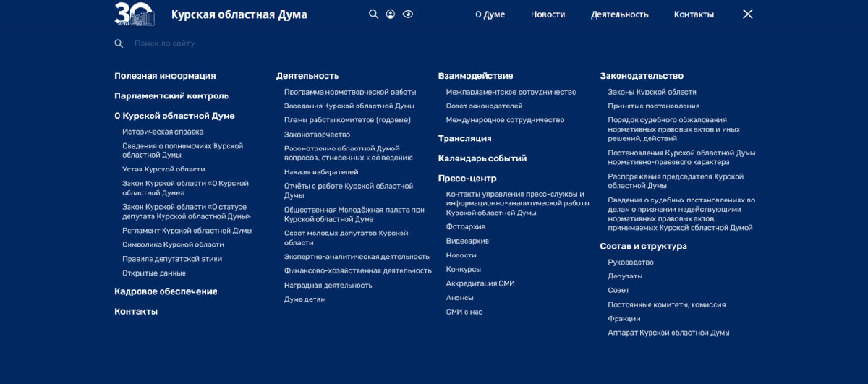
Task: Click magnifier icon beside site search field
Action: click(119, 43)
